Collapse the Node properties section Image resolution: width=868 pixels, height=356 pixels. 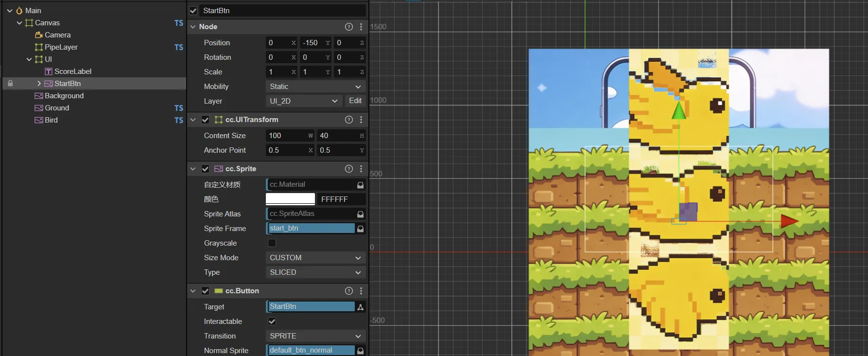(x=193, y=27)
